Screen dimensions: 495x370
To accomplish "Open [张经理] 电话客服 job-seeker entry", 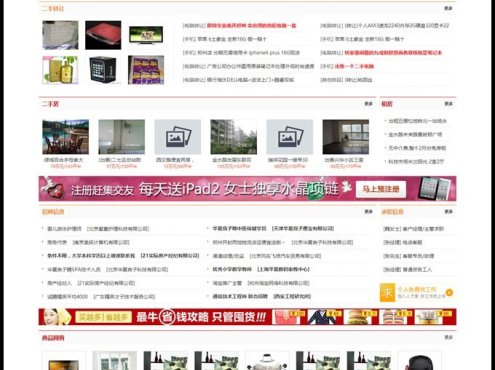I will pyautogui.click(x=403, y=242).
